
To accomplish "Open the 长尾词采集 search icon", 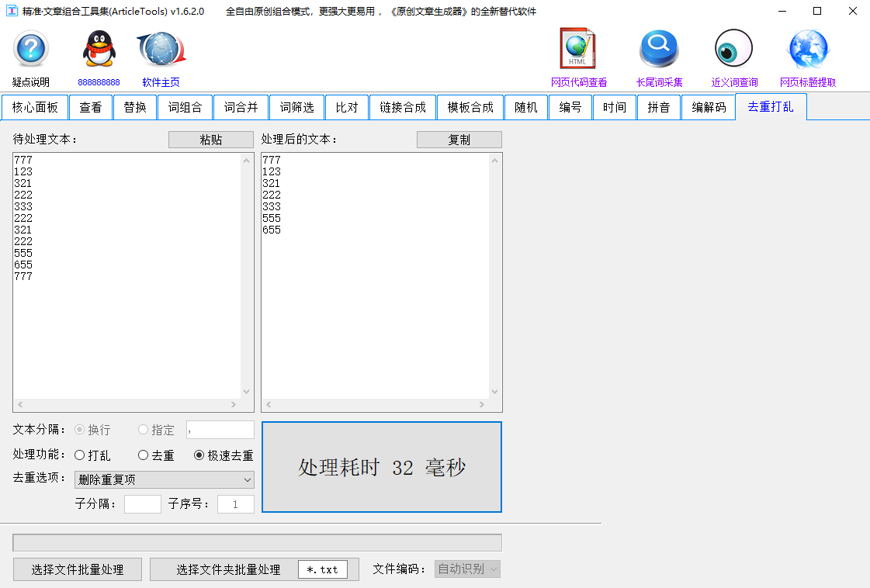I will pyautogui.click(x=658, y=48).
